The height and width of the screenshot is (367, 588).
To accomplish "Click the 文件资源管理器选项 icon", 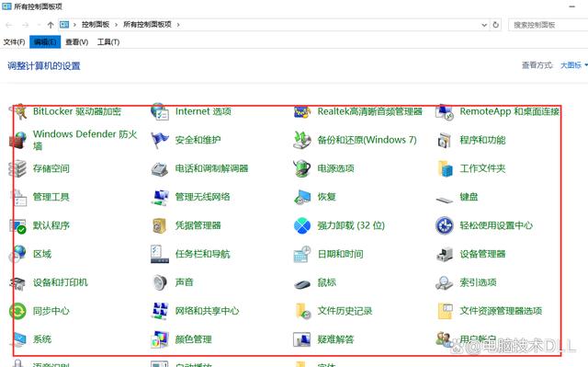I will pos(445,311).
